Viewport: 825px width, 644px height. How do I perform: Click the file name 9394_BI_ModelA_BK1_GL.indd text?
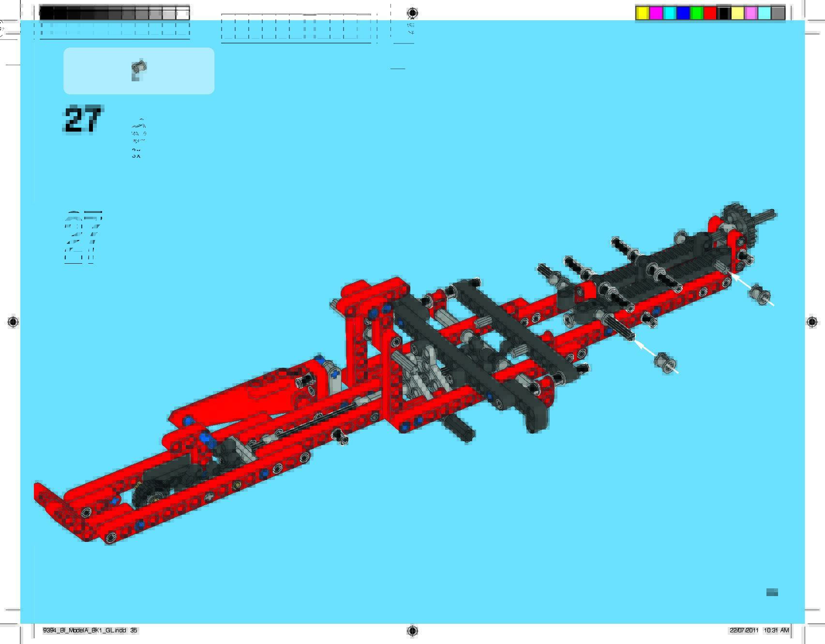click(x=85, y=630)
